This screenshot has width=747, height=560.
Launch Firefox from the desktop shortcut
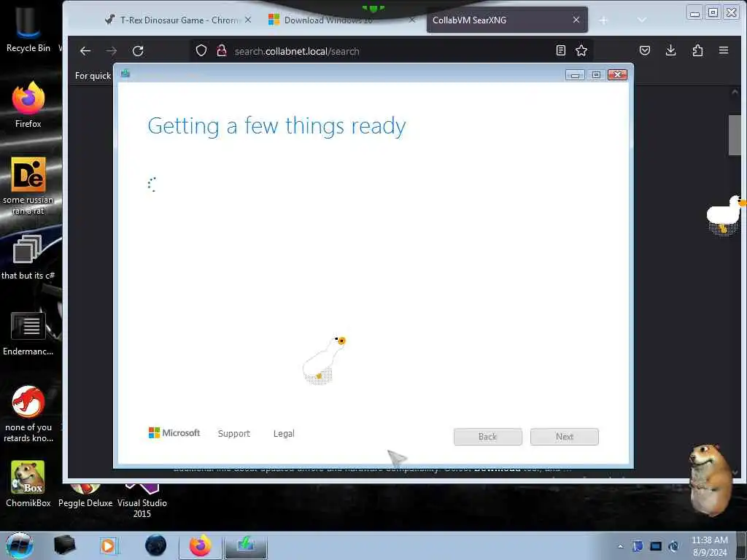28,105
